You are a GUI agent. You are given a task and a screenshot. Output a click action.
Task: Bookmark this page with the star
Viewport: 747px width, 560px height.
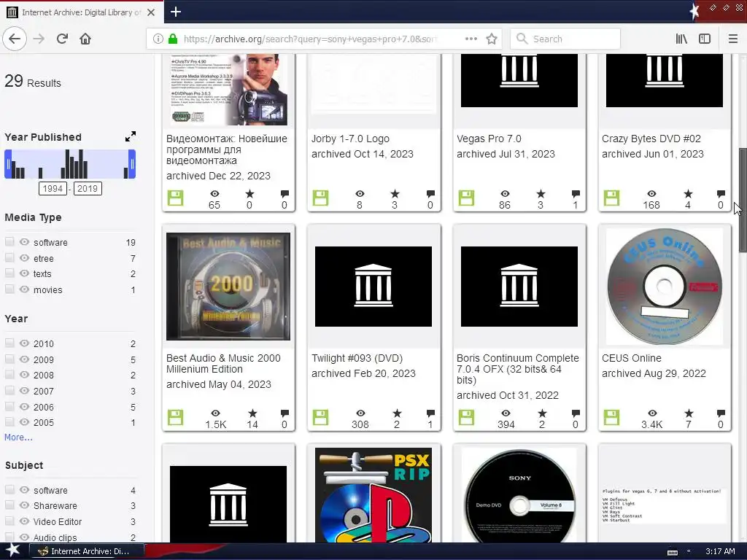click(492, 39)
